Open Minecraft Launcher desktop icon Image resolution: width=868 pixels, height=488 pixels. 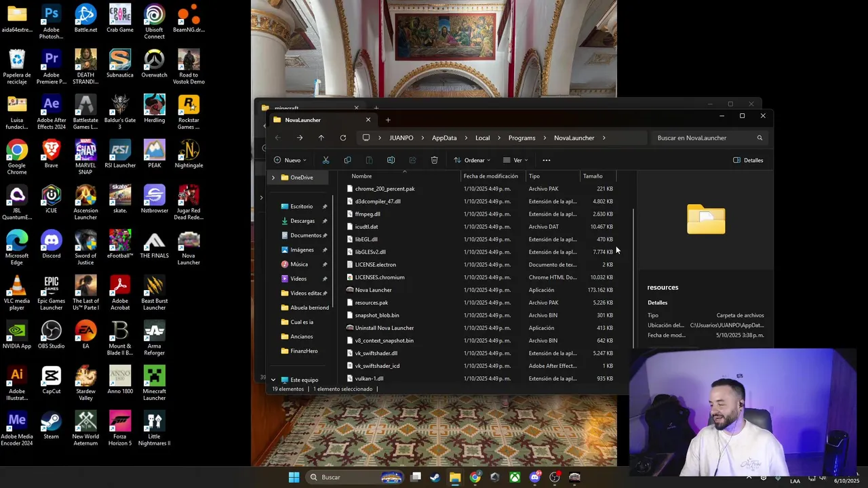(154, 384)
